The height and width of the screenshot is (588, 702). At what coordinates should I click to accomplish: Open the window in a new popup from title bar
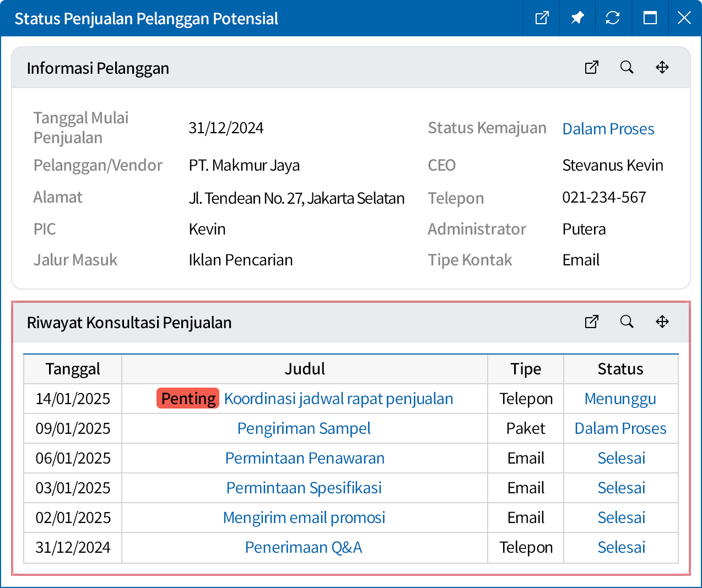click(x=542, y=18)
